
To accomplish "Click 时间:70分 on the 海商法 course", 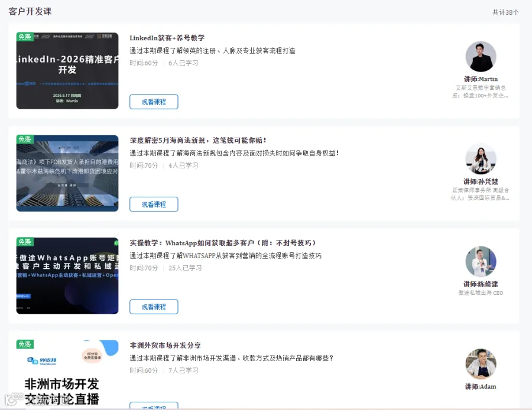I will click(144, 165).
